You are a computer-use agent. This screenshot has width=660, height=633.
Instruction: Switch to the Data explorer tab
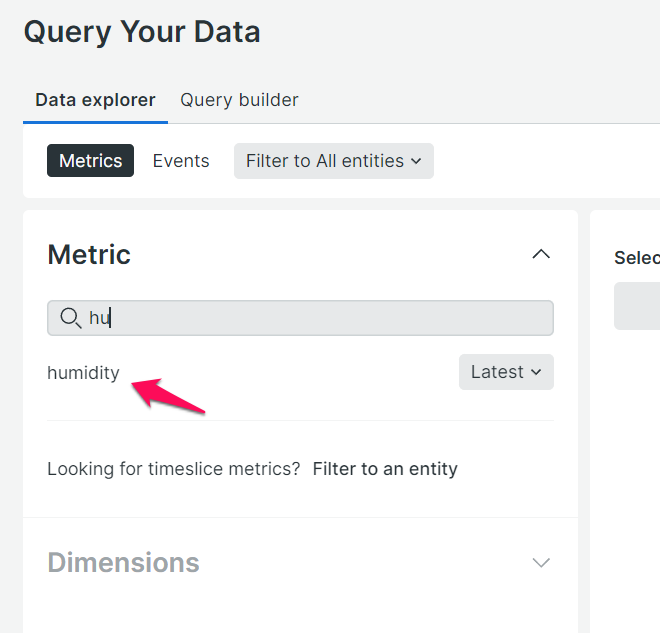[95, 100]
